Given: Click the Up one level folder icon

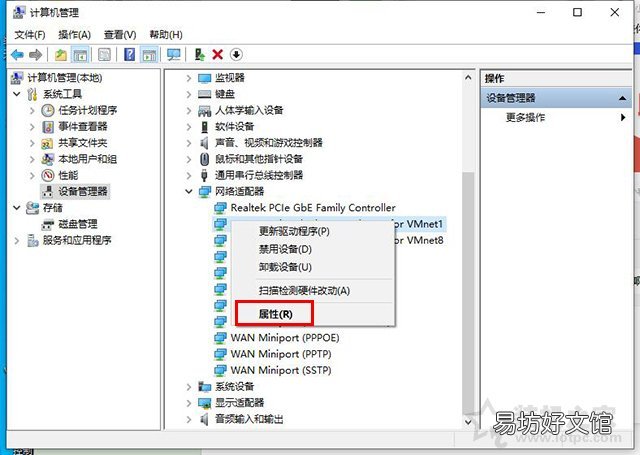Looking at the screenshot, I should [61, 54].
